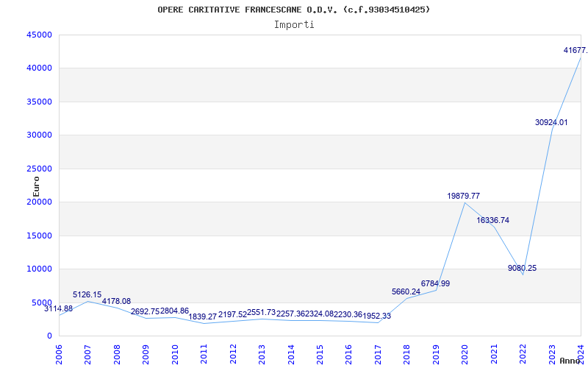Click data label 2804.86
Image resolution: width=588 pixels, height=368 pixels.
click(x=174, y=311)
